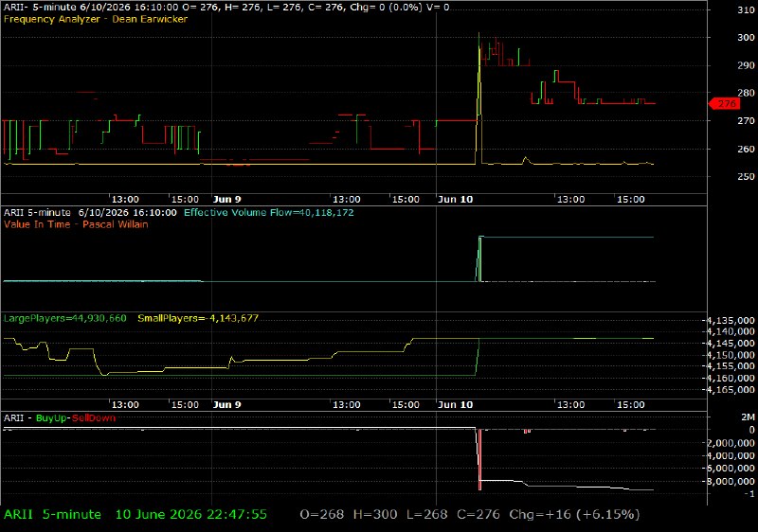Screen dimensions: 758x532
Task: Click the red 276 price marker
Action: click(724, 104)
